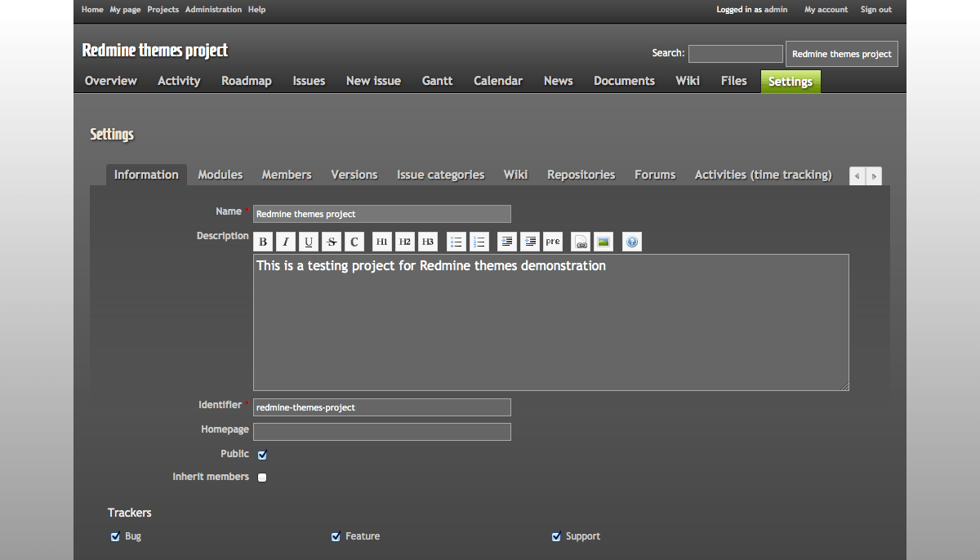Create a New issue from main menu
This screenshot has width=980, height=560.
point(373,81)
